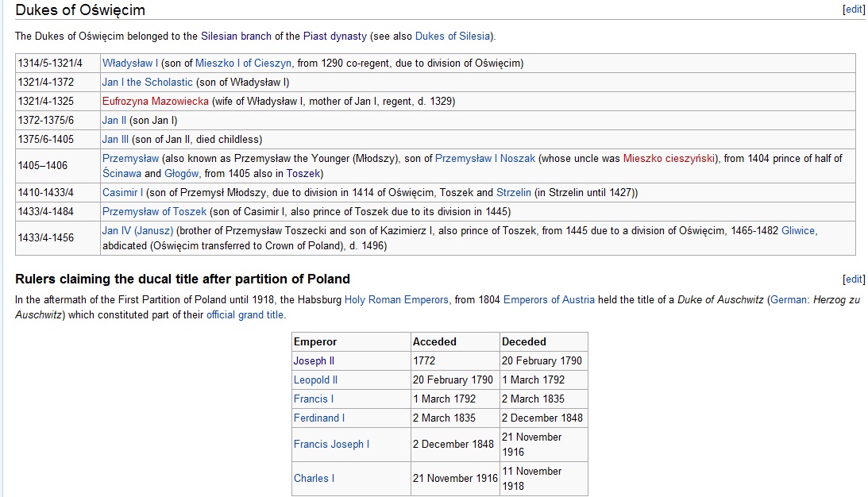Click Jan IV (Janusz) link
Image resolution: width=868 pixels, height=497 pixels.
point(138,230)
